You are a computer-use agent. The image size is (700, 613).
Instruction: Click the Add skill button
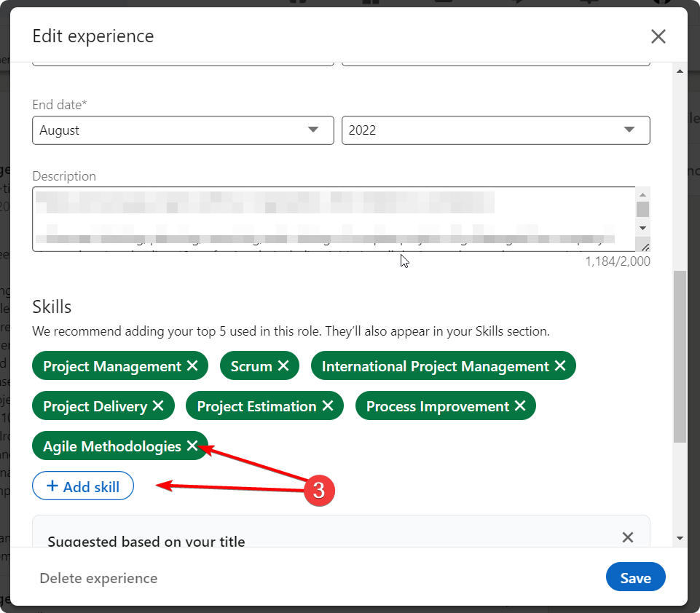click(x=83, y=487)
